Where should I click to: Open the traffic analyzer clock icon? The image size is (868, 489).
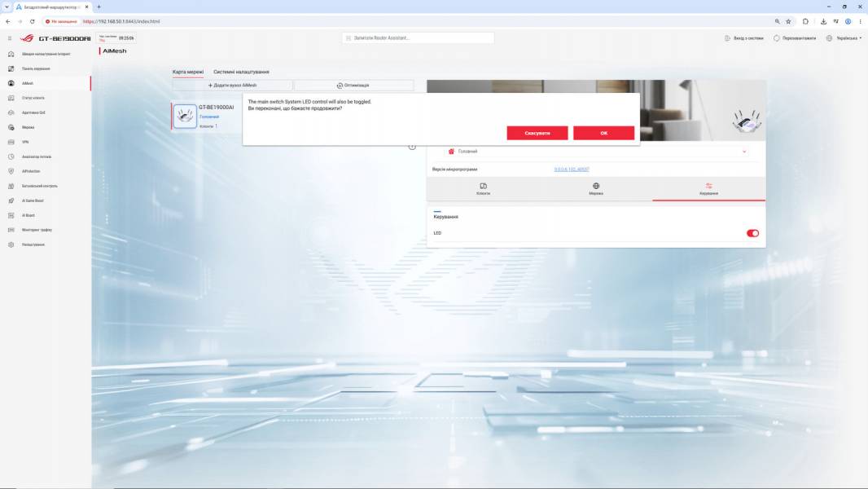click(x=11, y=156)
